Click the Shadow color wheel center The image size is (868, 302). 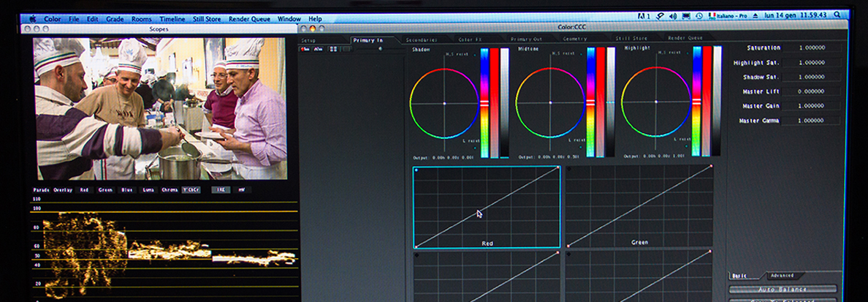[444, 103]
